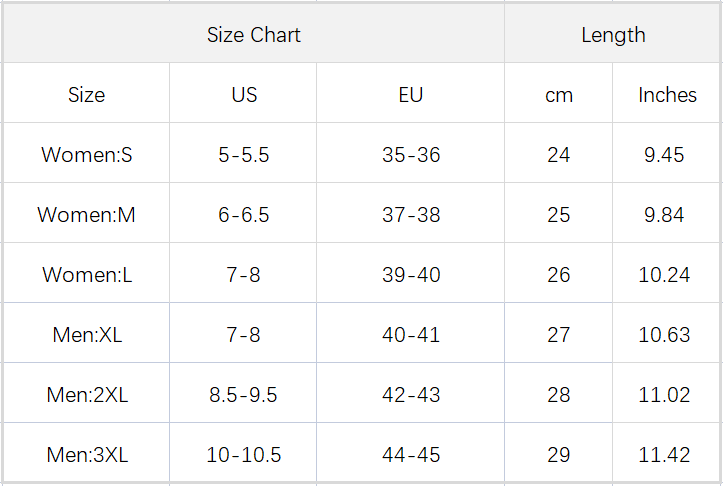Click the Men:XL size cell
The width and height of the screenshot is (723, 486).
86,335
